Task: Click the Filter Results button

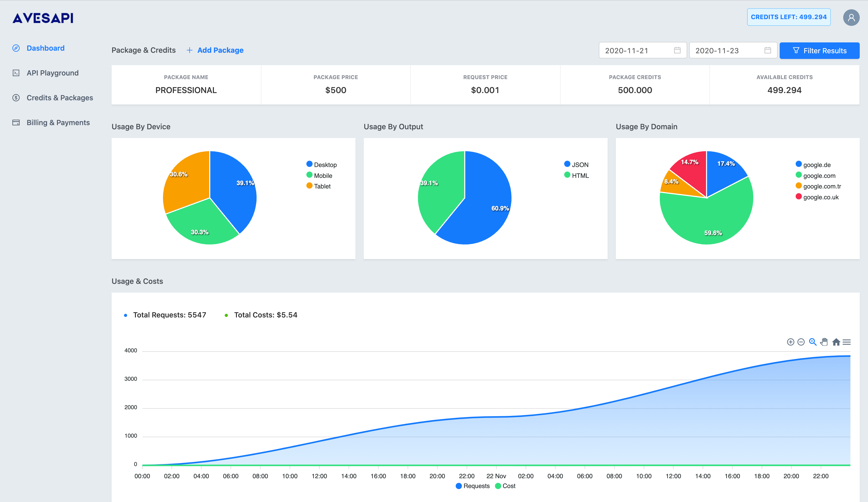Action: click(819, 50)
